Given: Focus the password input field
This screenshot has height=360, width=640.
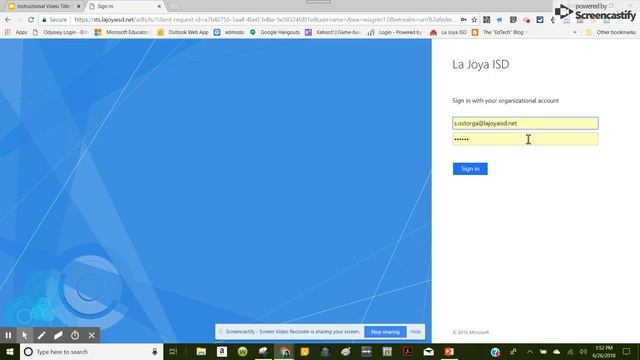Looking at the screenshot, I should pyautogui.click(x=525, y=139).
